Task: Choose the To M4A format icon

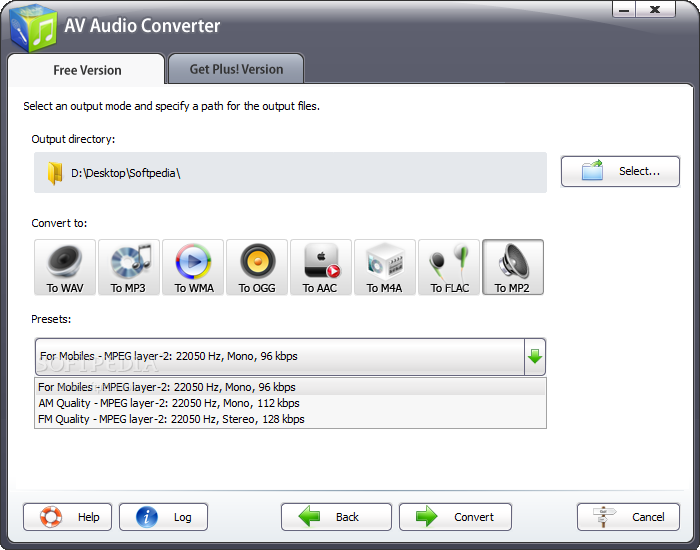Action: point(385,267)
